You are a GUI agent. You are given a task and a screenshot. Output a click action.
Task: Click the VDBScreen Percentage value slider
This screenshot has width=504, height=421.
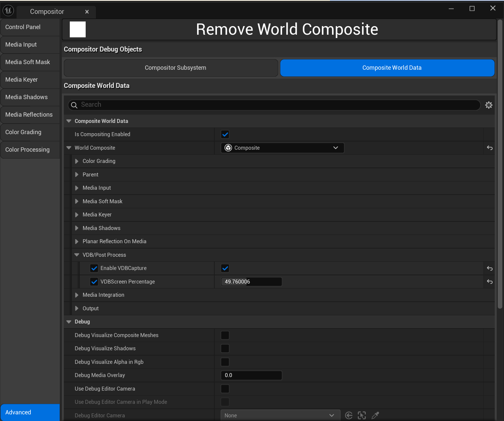click(x=251, y=282)
